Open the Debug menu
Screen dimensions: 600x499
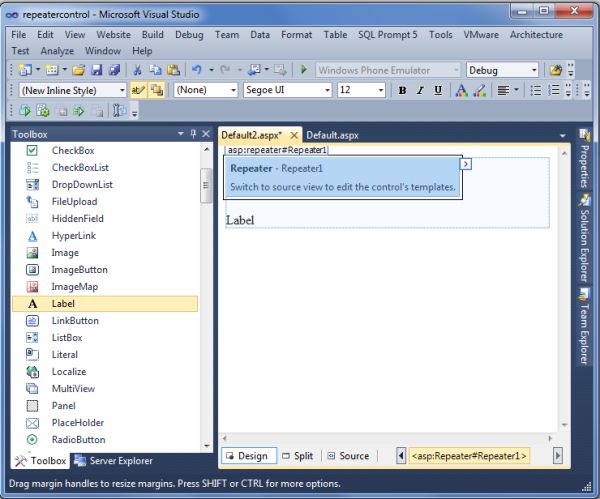click(x=189, y=35)
